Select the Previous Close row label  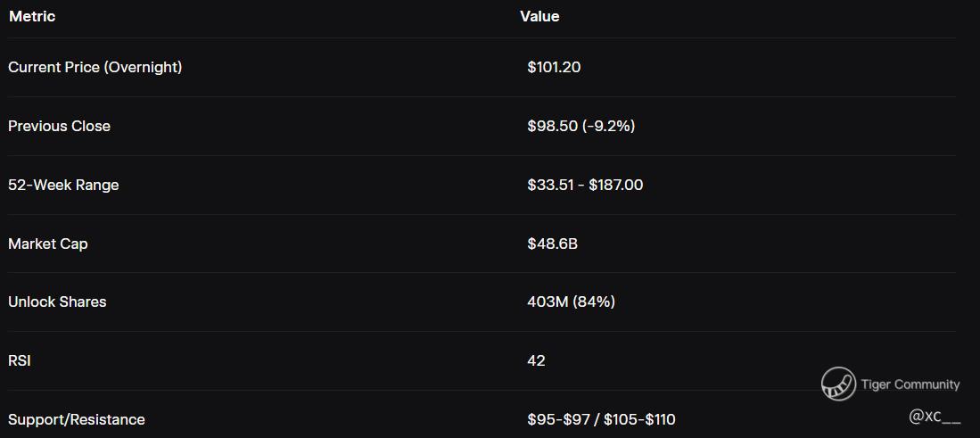tap(59, 126)
